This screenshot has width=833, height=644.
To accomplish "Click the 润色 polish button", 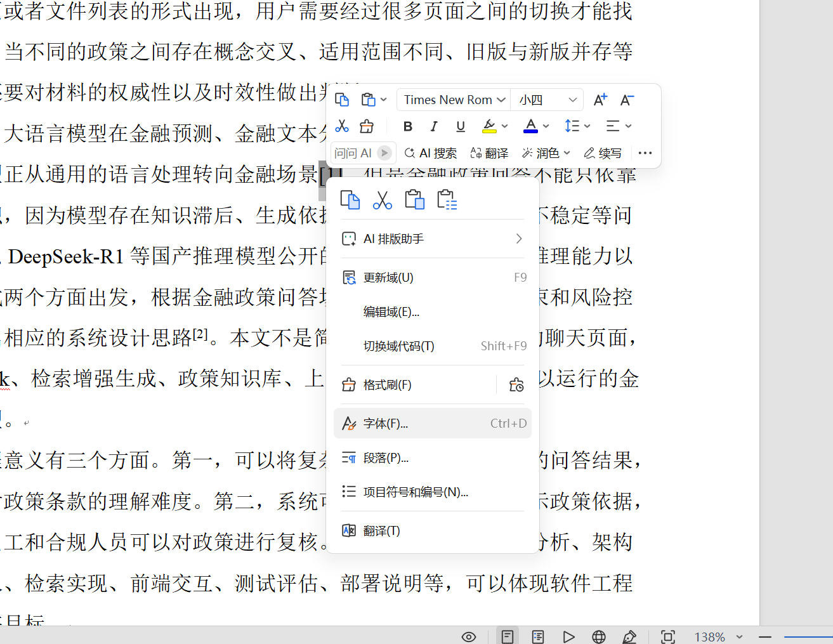I will (x=541, y=153).
